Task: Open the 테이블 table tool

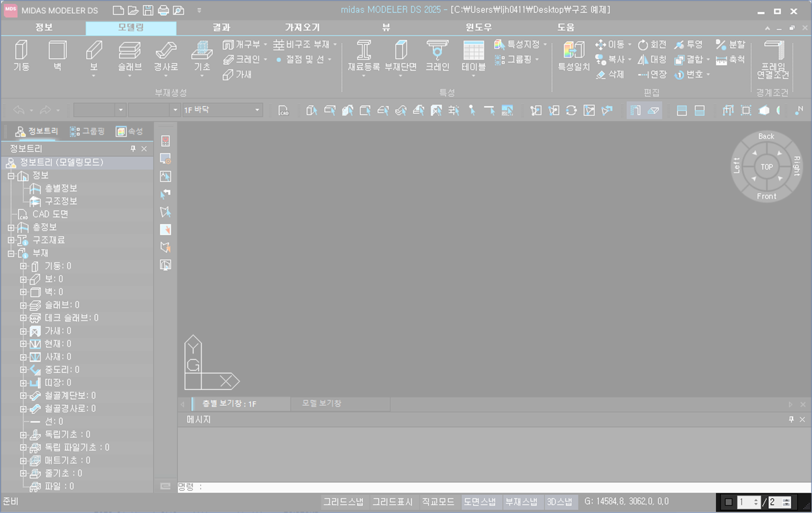Action: [x=473, y=56]
